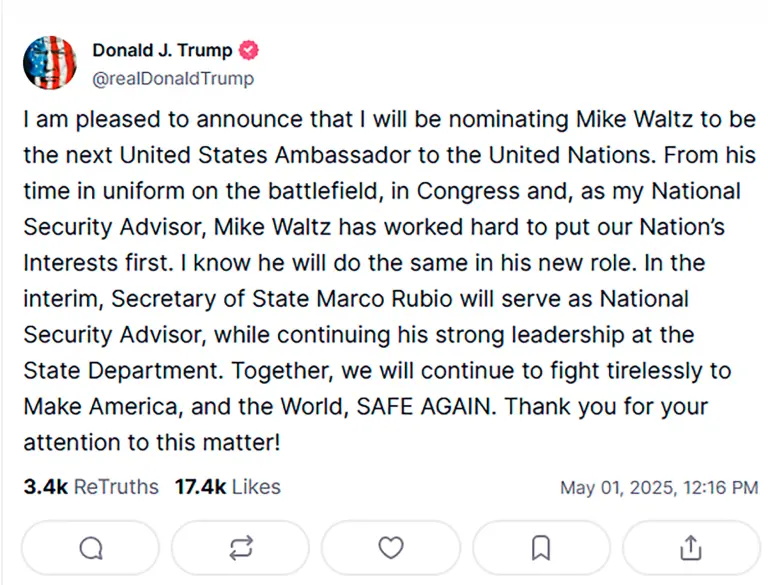The width and height of the screenshot is (768, 585).
Task: View the 3.4k ReTruths list
Action: [x=90, y=487]
